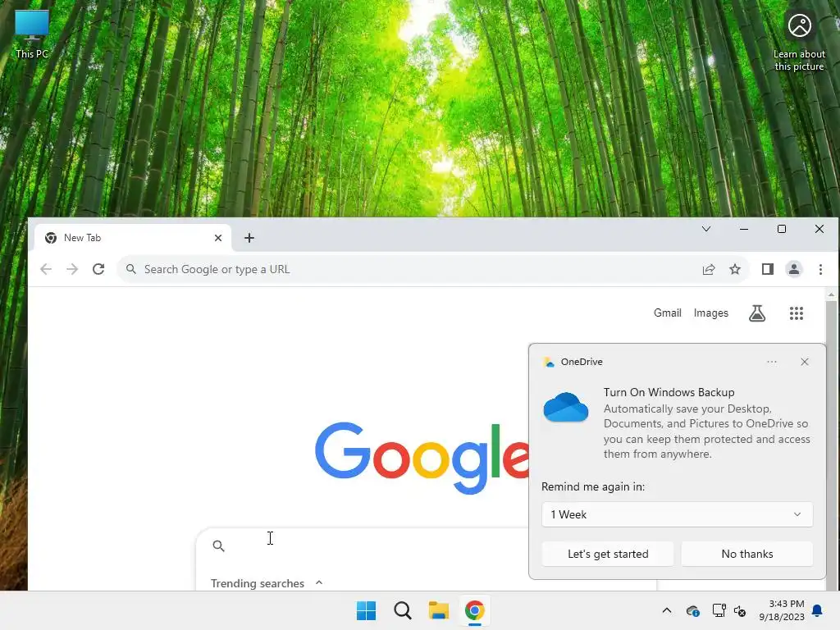Click No thanks button
The image size is (840, 630).
[747, 554]
